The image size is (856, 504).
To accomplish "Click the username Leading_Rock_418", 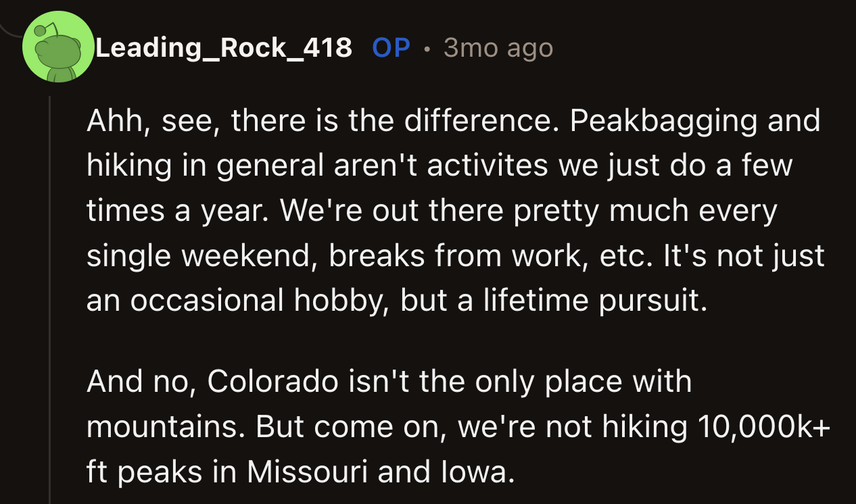I will tap(223, 48).
